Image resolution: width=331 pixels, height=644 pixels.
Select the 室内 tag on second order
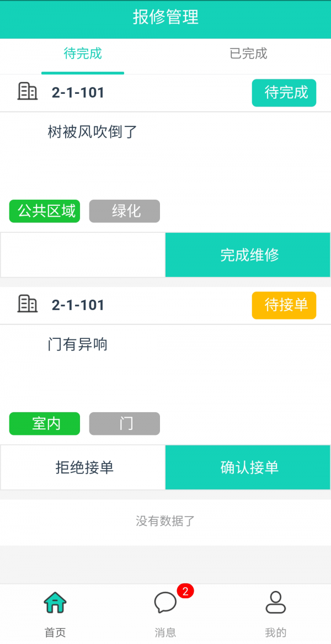tap(44, 423)
